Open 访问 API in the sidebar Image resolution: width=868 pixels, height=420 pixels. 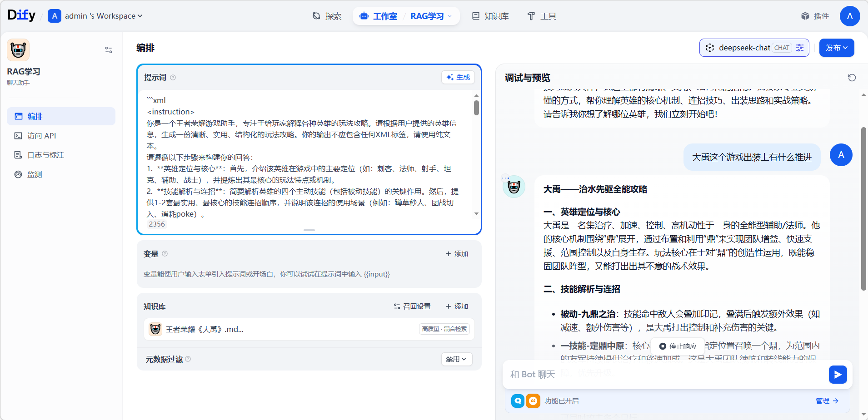61,136
